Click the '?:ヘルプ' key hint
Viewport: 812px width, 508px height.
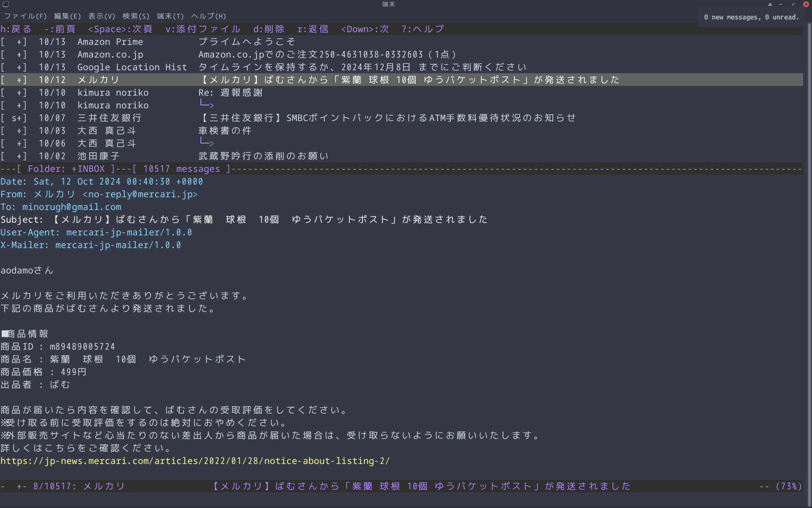422,29
